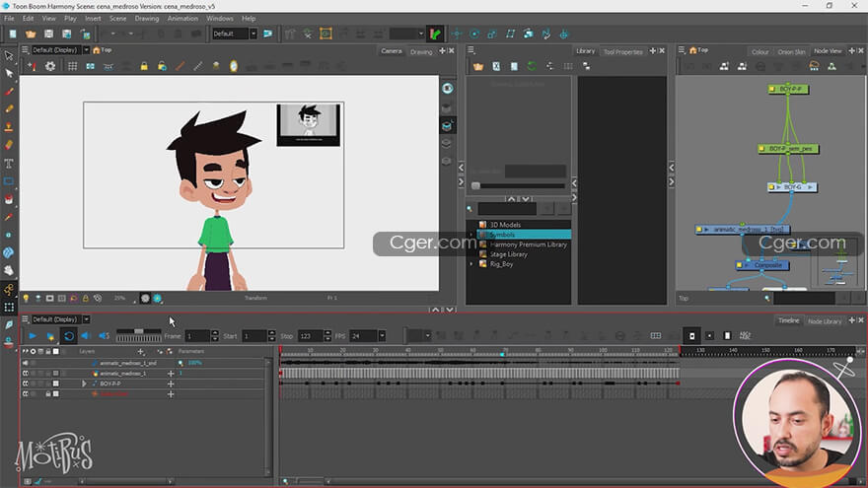The height and width of the screenshot is (488, 868).
Task: Toggle the yellow enable square on Composite node
Action: coord(739,265)
